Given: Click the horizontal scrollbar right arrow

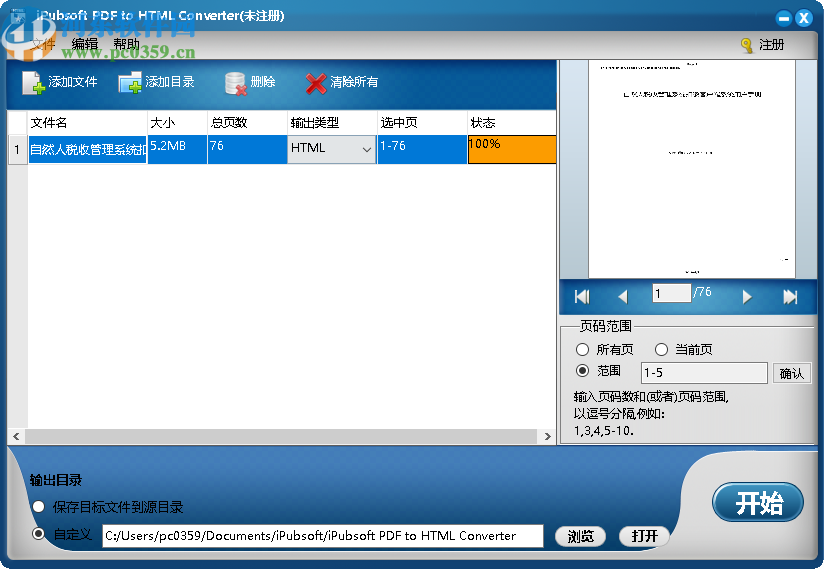Looking at the screenshot, I should point(548,436).
